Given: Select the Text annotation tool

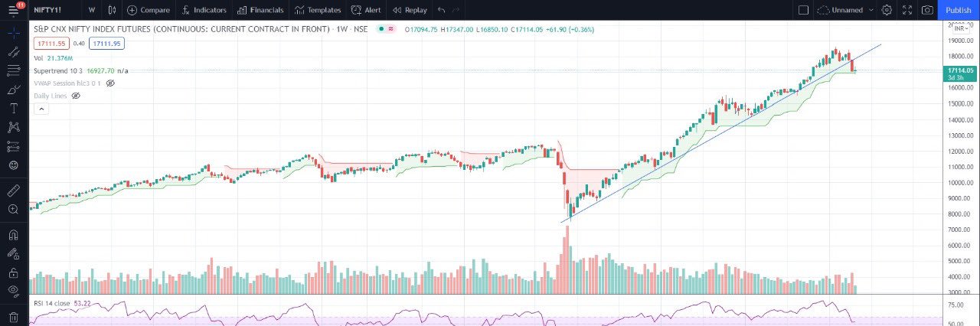Looking at the screenshot, I should click(14, 109).
